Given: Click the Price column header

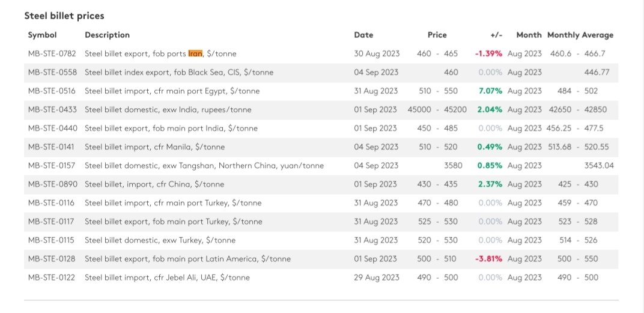Looking at the screenshot, I should pyautogui.click(x=437, y=35).
